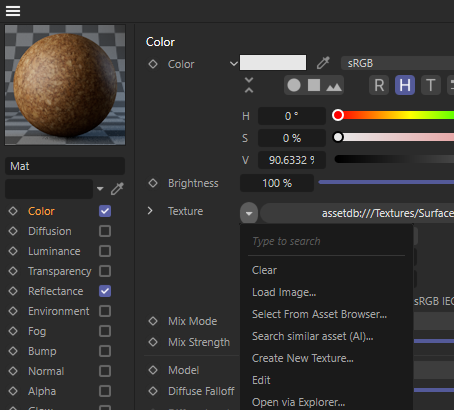The width and height of the screenshot is (454, 410).
Task: Enable the Diffusion channel checkbox
Action: point(105,231)
